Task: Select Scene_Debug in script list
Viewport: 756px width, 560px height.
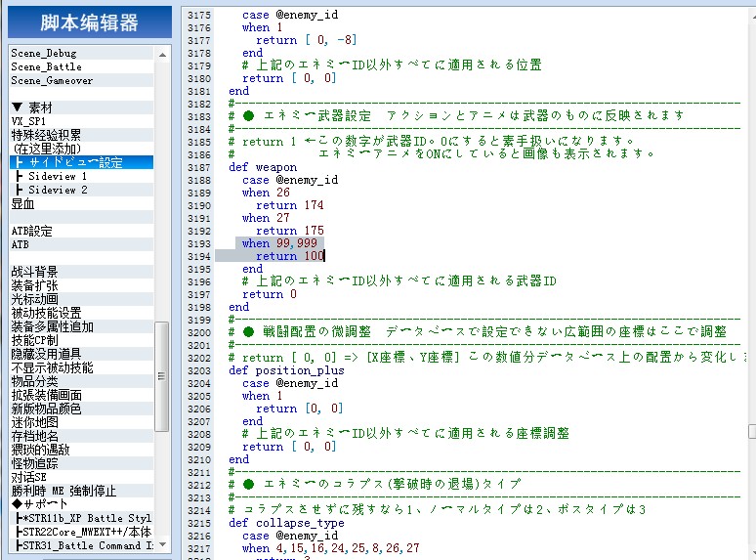Action: click(x=81, y=53)
